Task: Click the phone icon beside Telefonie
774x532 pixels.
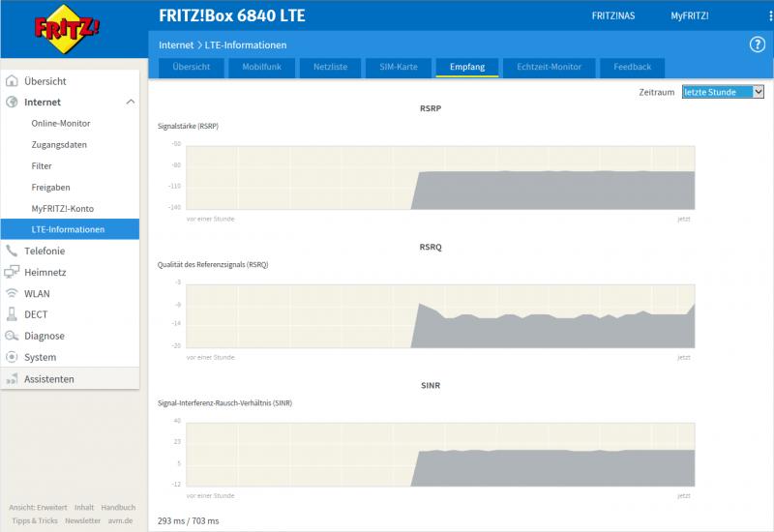Action: 12,251
